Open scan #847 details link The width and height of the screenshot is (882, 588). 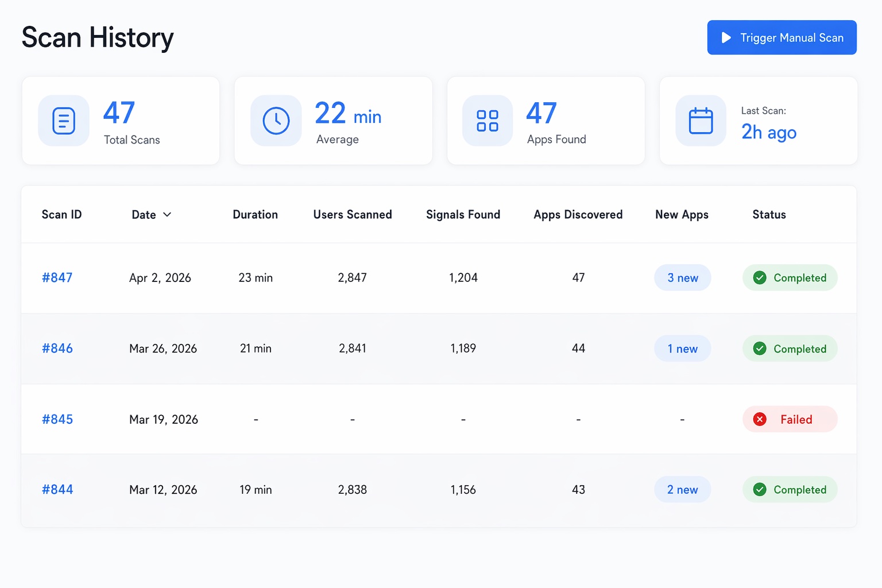[57, 278]
